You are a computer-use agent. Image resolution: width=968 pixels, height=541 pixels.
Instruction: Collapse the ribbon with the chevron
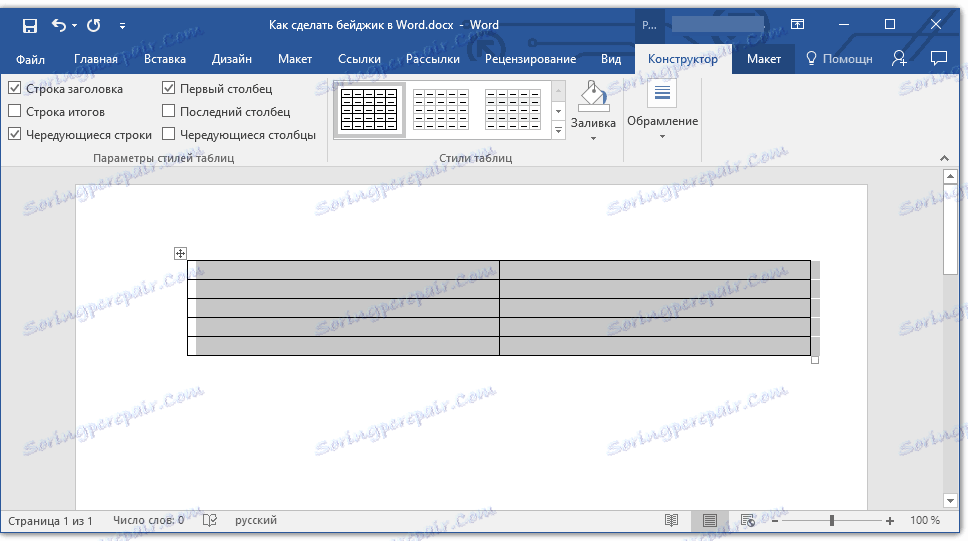[x=945, y=159]
